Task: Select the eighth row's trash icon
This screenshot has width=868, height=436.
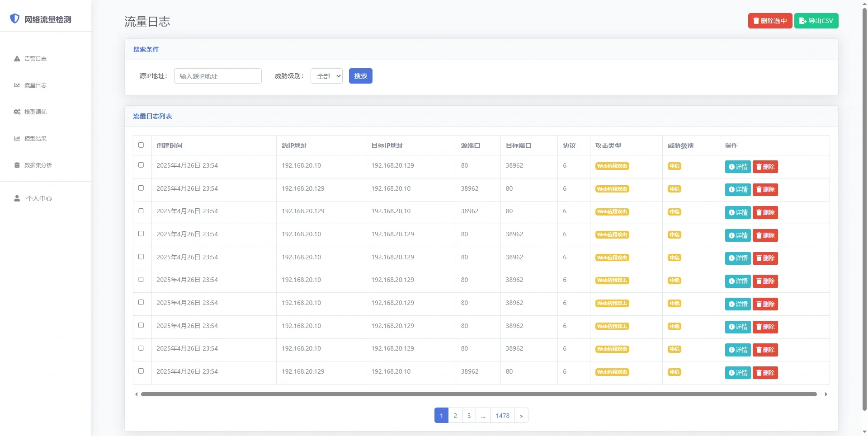Action: [x=759, y=327]
